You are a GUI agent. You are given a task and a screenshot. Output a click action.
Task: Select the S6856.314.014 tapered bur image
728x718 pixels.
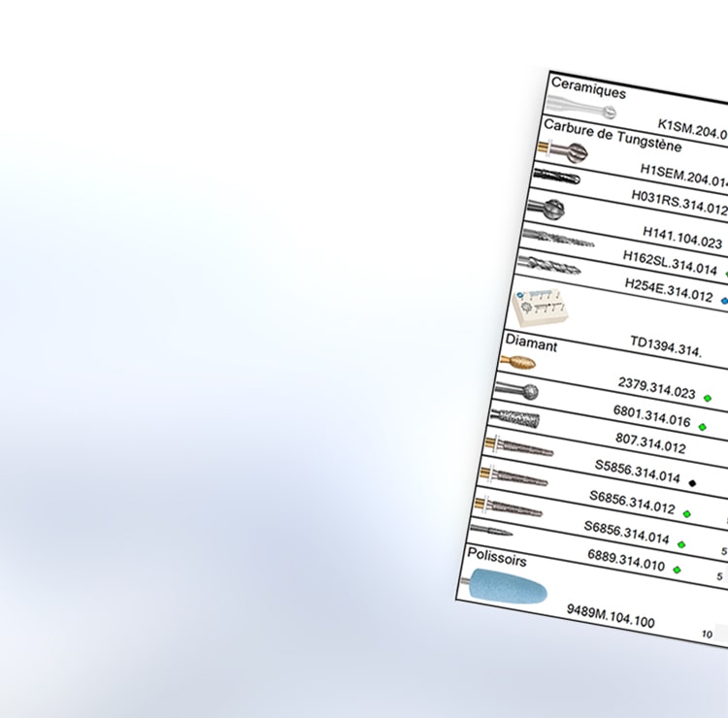tap(509, 506)
